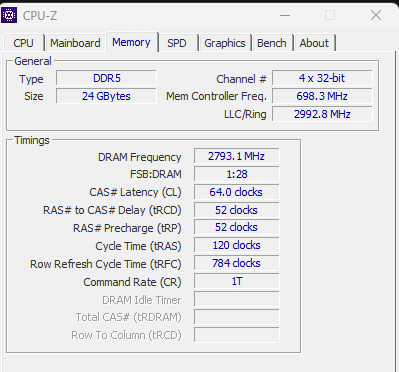Open the Mainboard tab
Image resolution: width=399 pixels, height=372 pixels.
[x=75, y=43]
